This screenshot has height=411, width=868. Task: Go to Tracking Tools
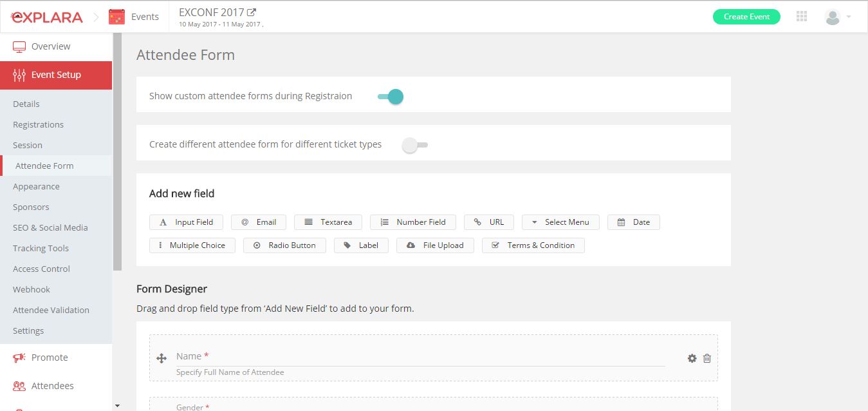click(x=41, y=248)
